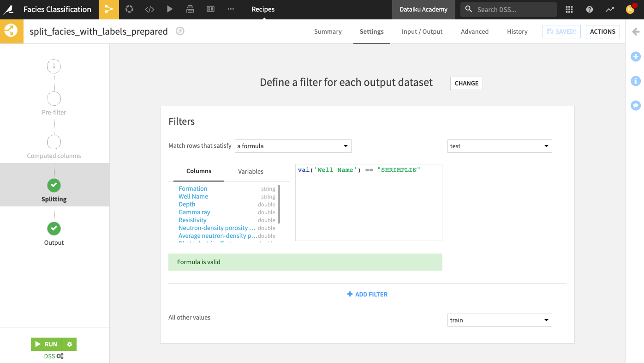Open the 'test' output dataset dropdown

(500, 146)
